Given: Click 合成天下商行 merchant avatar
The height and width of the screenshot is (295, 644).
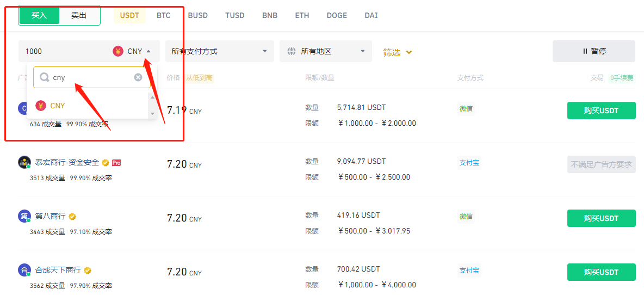Looking at the screenshot, I should click(x=24, y=270).
